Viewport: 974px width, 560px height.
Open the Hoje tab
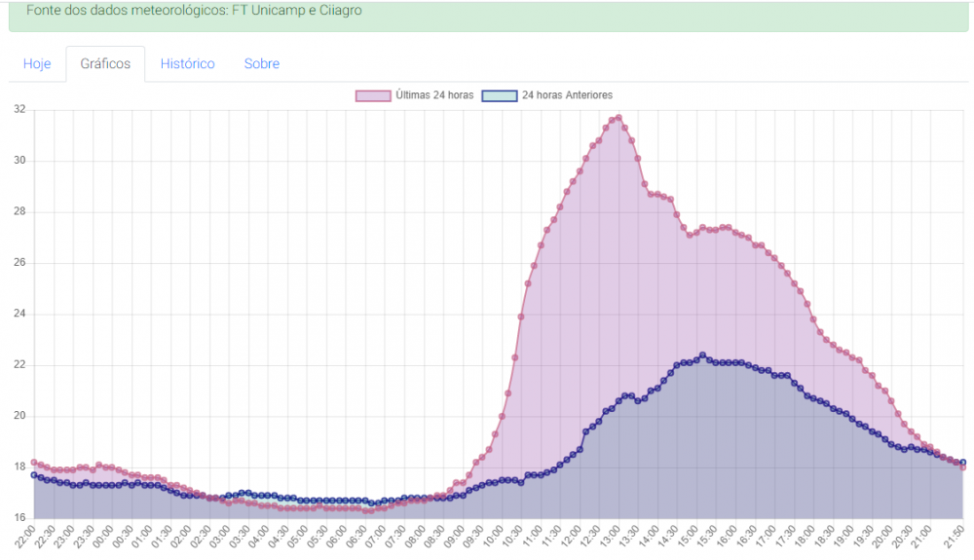tap(37, 64)
